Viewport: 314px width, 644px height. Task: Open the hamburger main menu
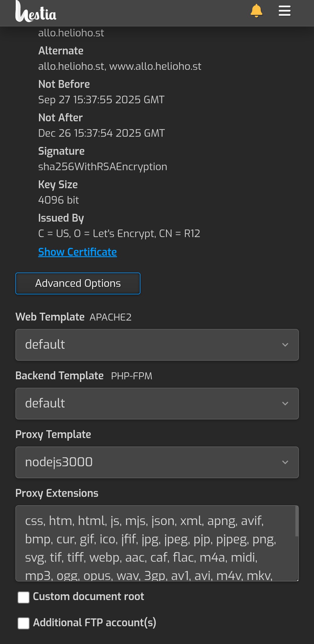coord(284,11)
